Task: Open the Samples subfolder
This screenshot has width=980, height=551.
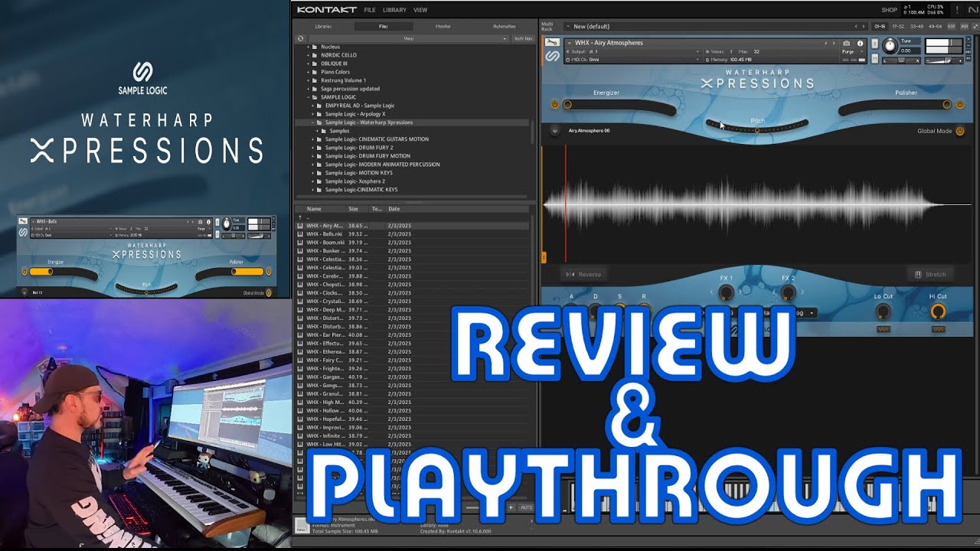Action: click(x=339, y=131)
